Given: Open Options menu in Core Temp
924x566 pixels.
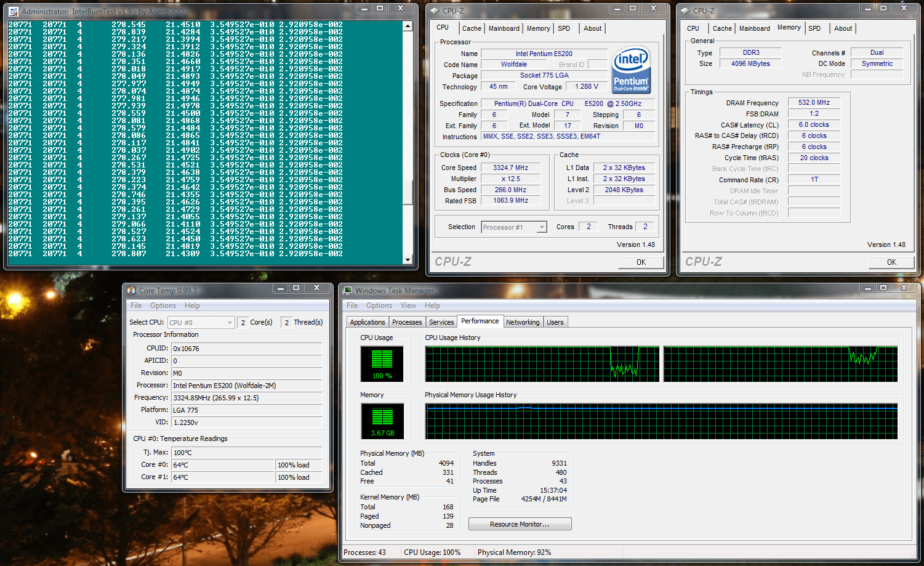Looking at the screenshot, I should pos(163,305).
